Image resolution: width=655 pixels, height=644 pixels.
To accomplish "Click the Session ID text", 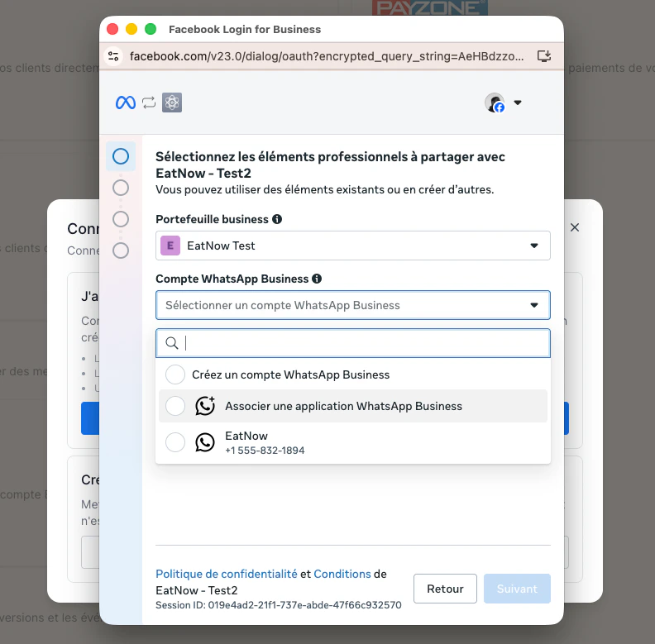I will (x=279, y=605).
